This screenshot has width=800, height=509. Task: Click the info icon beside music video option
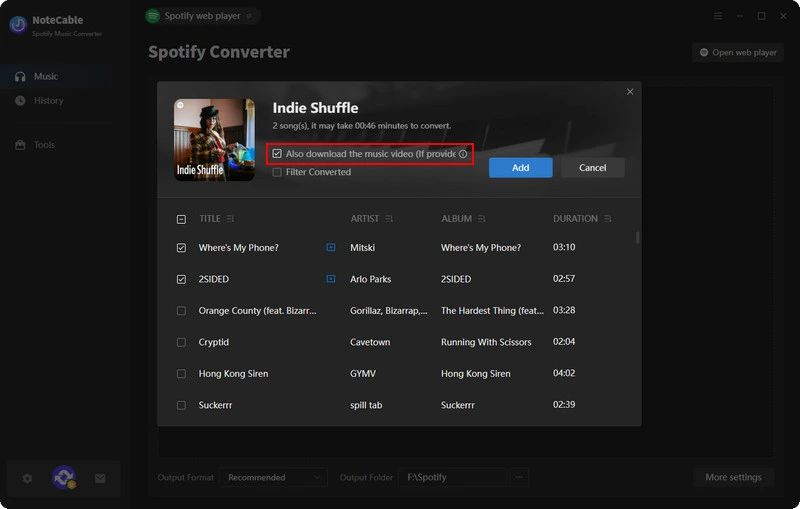463,154
